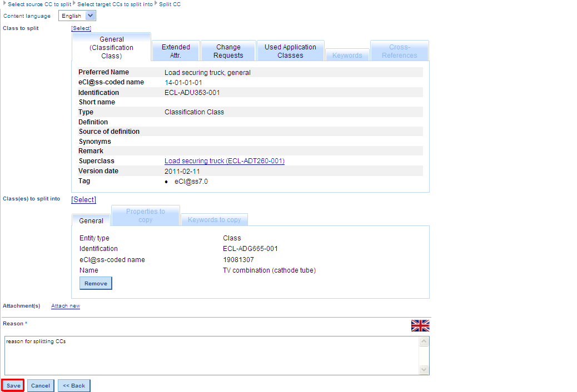
Task: Click inside the Reason text area
Action: [x=211, y=355]
